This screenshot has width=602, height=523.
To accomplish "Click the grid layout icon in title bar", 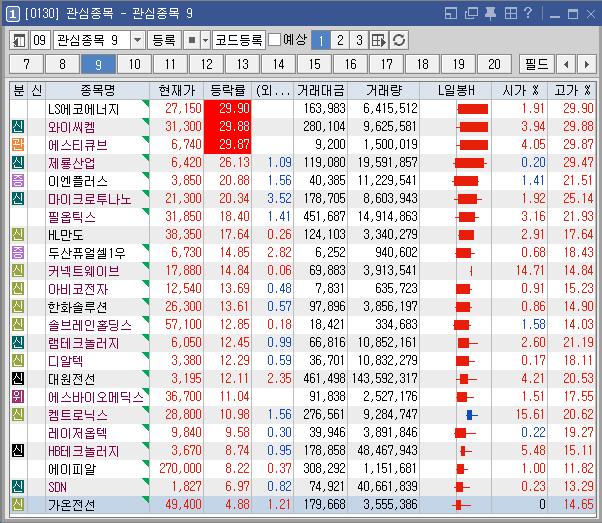I will [510, 14].
